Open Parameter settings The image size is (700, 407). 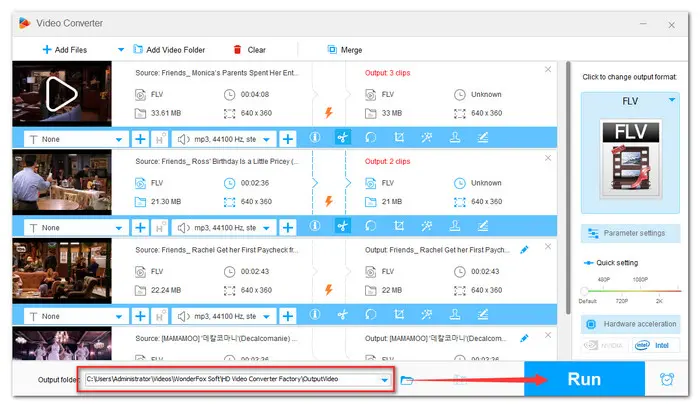(630, 234)
